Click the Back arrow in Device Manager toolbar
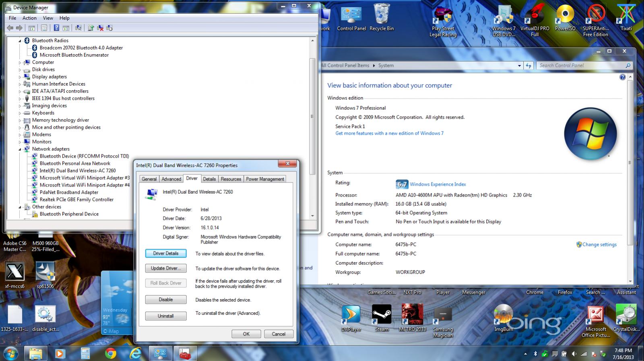The height and width of the screenshot is (361, 644). (x=10, y=28)
